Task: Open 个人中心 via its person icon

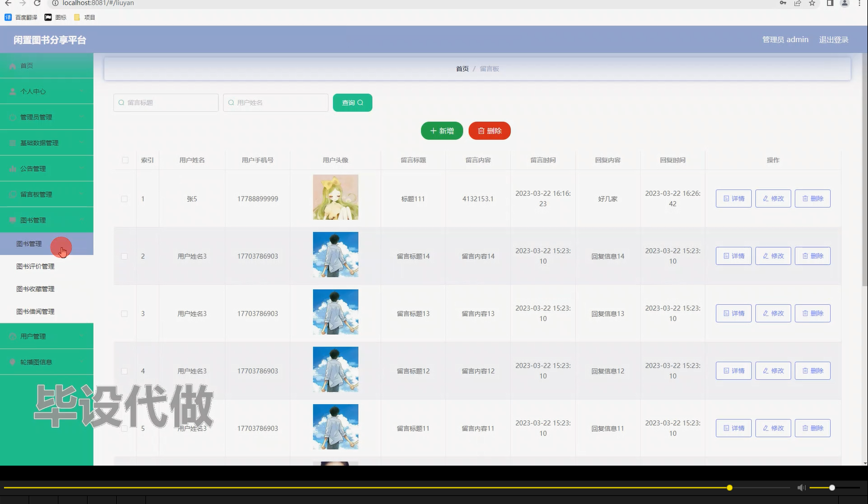Action: pos(12,91)
